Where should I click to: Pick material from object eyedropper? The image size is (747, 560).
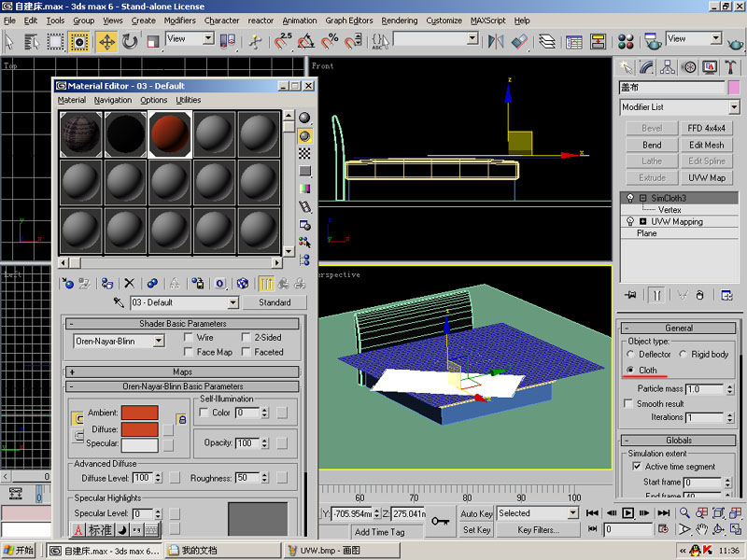pyautogui.click(x=119, y=302)
